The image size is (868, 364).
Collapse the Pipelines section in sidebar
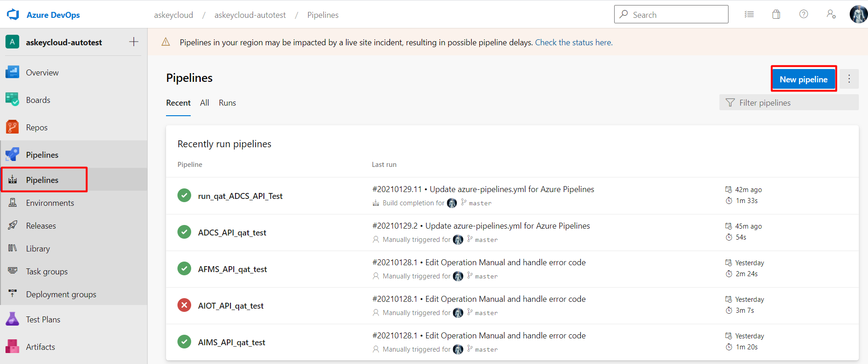pos(42,155)
